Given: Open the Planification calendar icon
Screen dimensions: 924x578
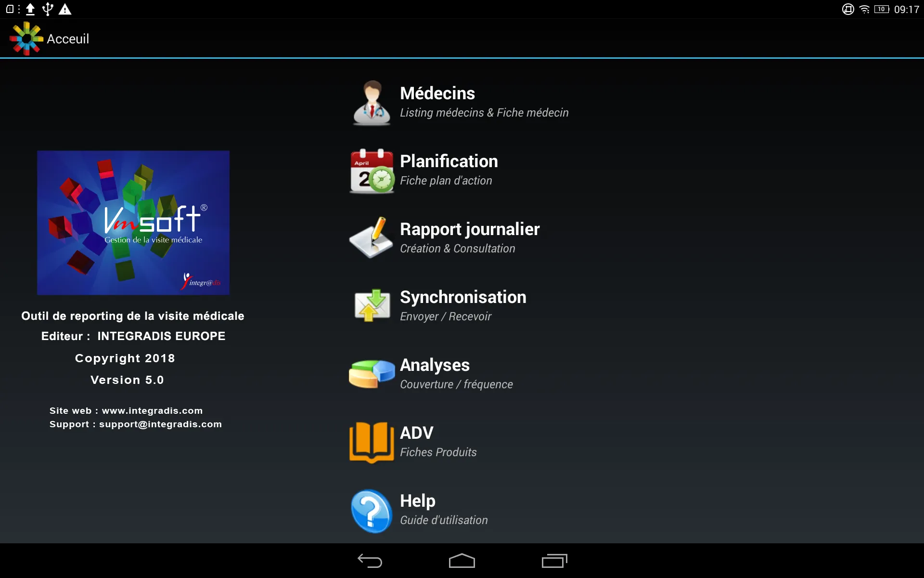Looking at the screenshot, I should (x=372, y=171).
